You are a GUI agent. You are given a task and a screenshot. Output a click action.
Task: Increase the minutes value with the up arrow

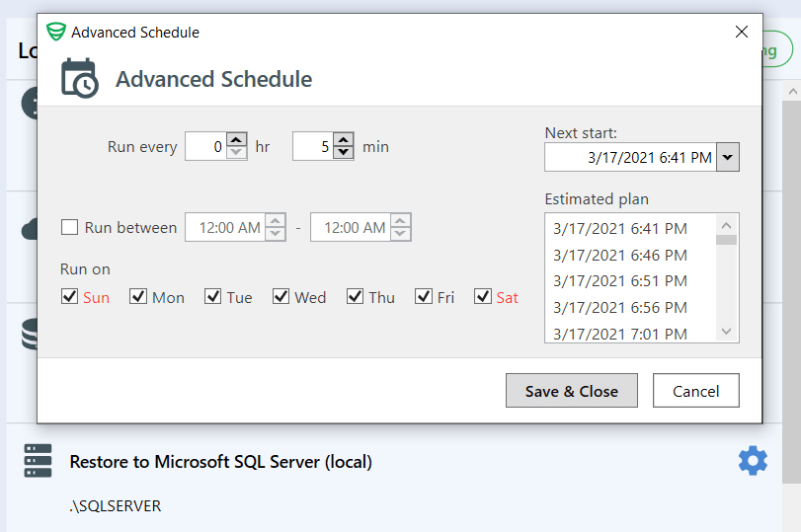344,139
